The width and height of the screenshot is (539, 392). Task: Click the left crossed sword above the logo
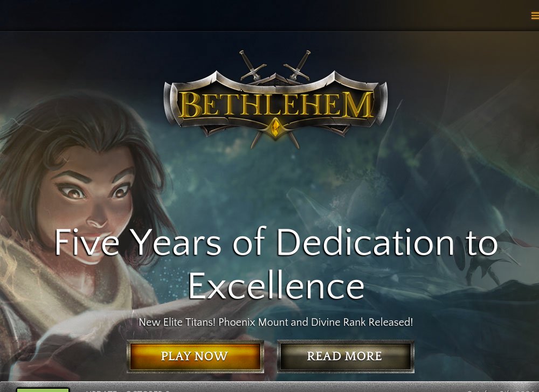tap(252, 65)
